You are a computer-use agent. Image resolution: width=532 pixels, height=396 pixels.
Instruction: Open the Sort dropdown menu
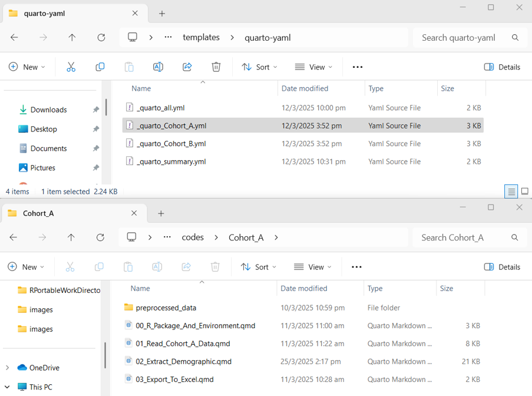259,67
